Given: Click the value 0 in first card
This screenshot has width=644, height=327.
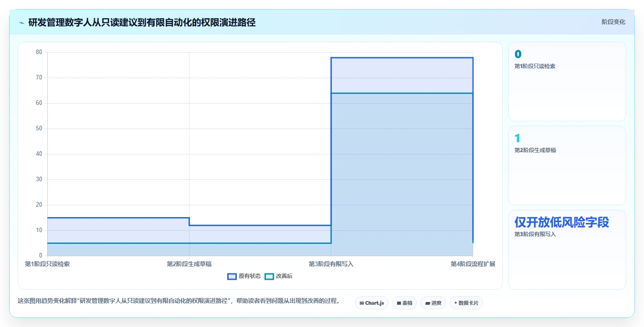Looking at the screenshot, I should [518, 54].
